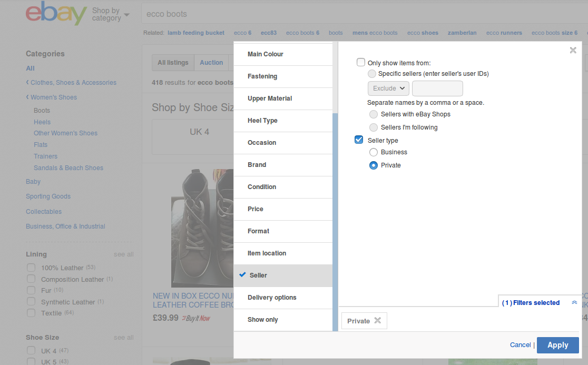588x365 pixels.
Task: Open related search ecco shoes
Action: [x=423, y=33]
